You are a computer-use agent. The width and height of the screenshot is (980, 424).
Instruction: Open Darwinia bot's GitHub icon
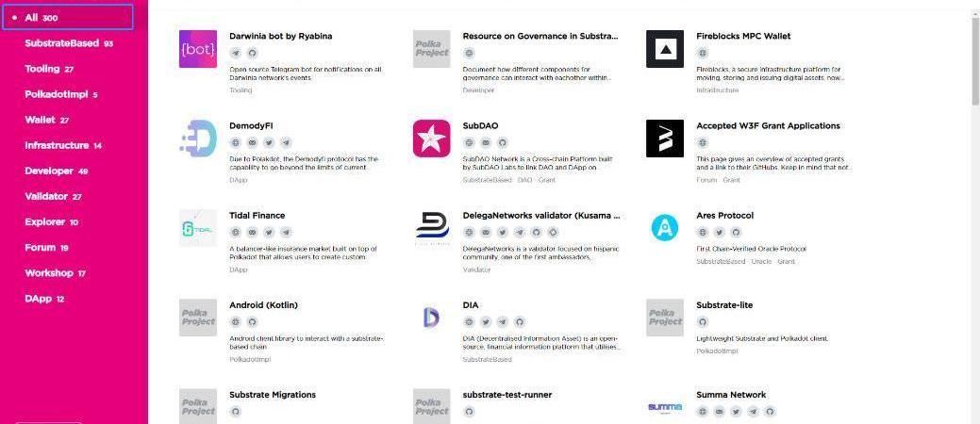click(x=252, y=53)
